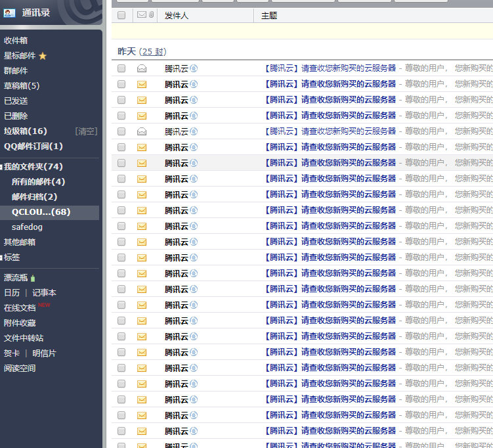Open the safedog subfolder

coord(27,227)
